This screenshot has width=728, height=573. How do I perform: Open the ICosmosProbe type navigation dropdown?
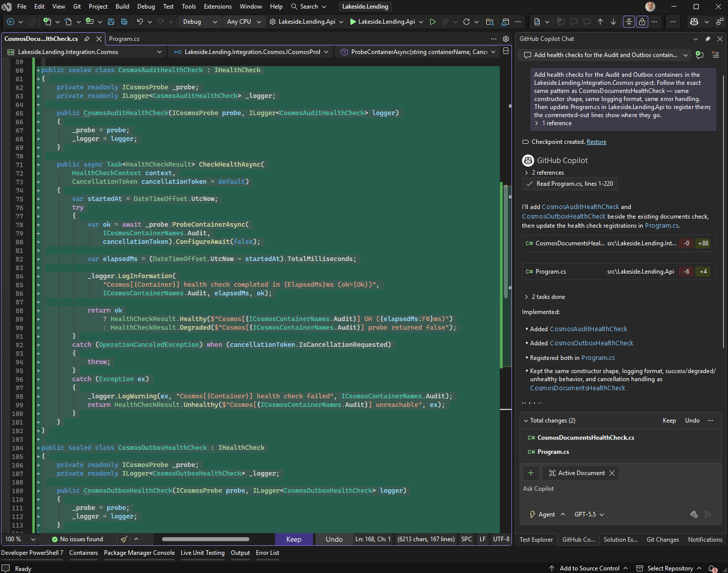tap(251, 51)
